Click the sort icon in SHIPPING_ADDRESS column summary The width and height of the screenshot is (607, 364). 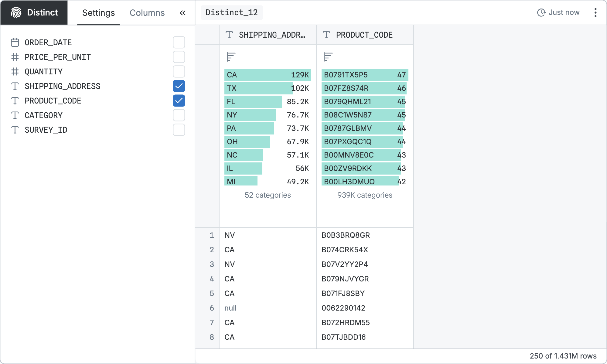231,57
